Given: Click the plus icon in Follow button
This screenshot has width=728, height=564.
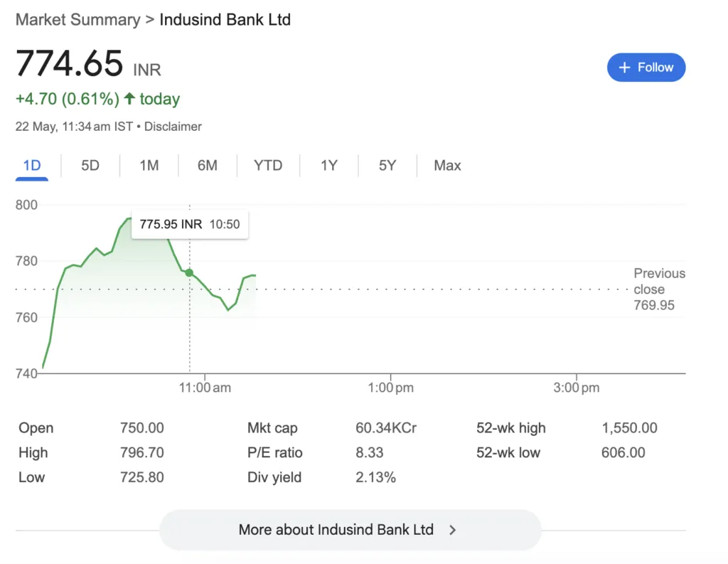Looking at the screenshot, I should click(x=624, y=68).
